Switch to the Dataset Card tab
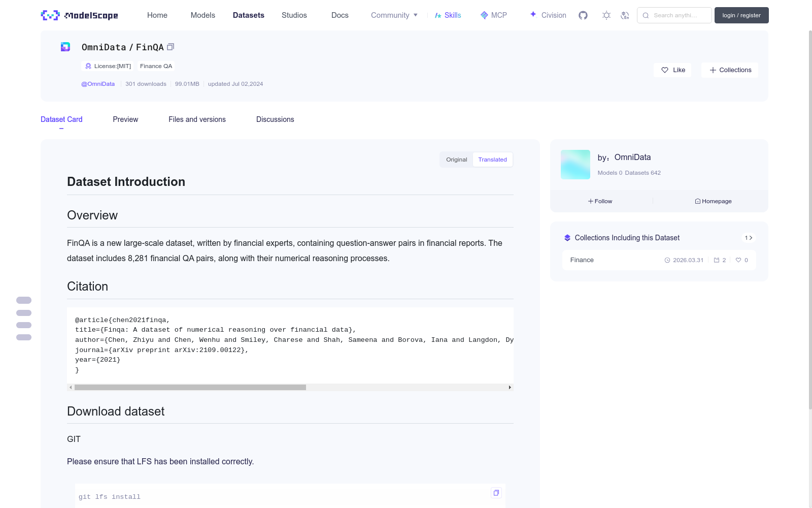This screenshot has width=812, height=508. pos(61,119)
